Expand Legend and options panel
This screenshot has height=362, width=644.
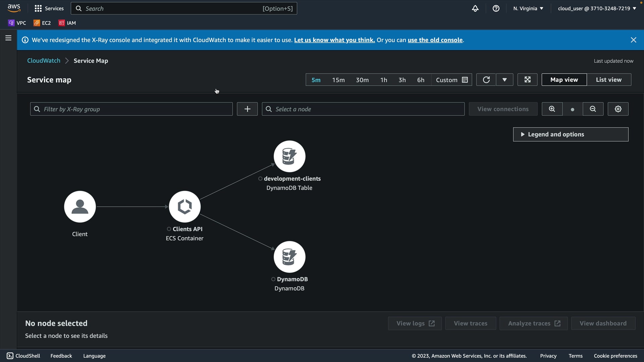[570, 134]
